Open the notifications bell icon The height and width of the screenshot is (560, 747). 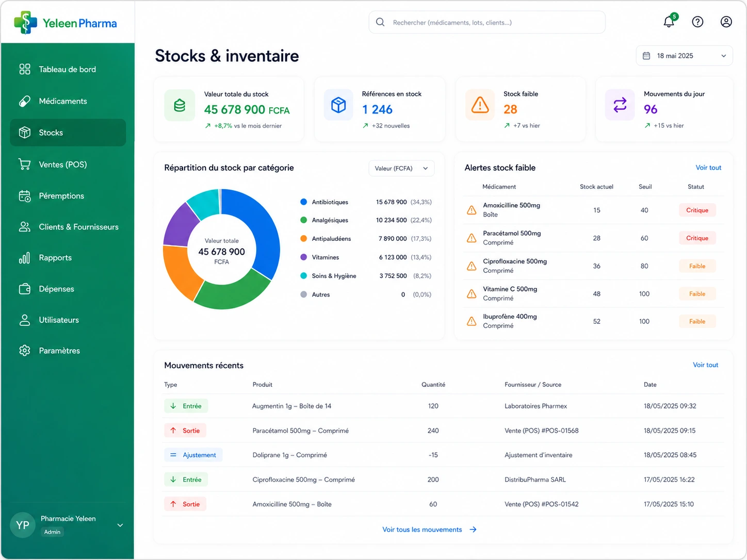(669, 22)
